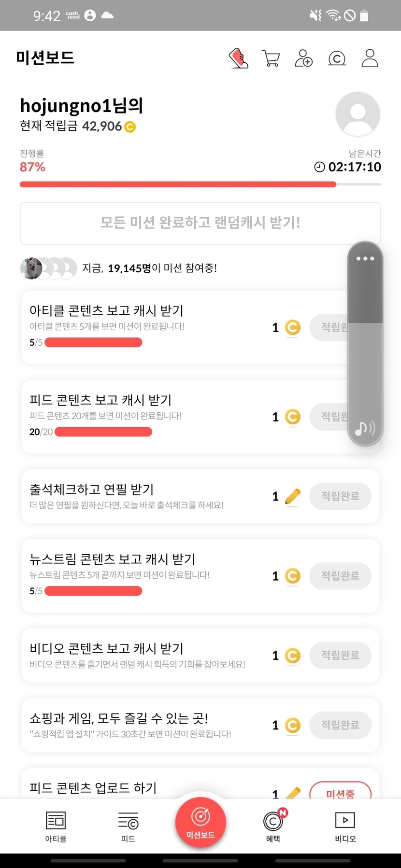Viewport: 401px width, 868px height.
Task: Tap 미션중 on feed upload mission
Action: (340, 791)
